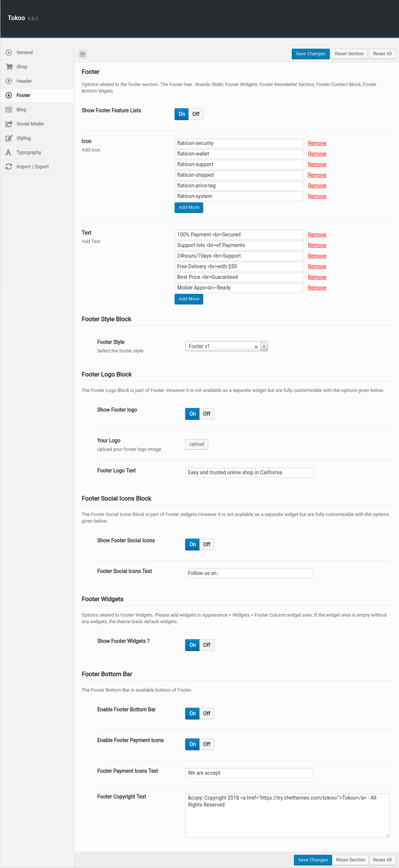Remove the flaticon-price-tag icon entry

[x=317, y=186]
